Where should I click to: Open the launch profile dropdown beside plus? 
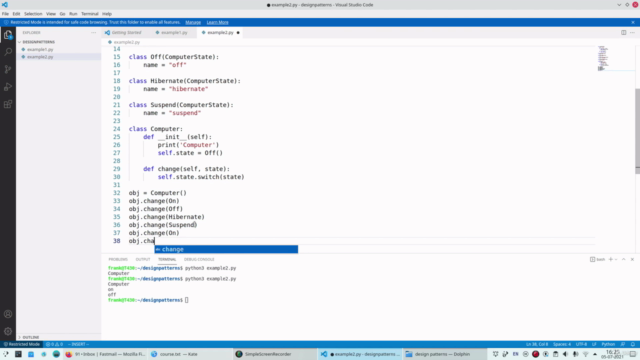616,259
